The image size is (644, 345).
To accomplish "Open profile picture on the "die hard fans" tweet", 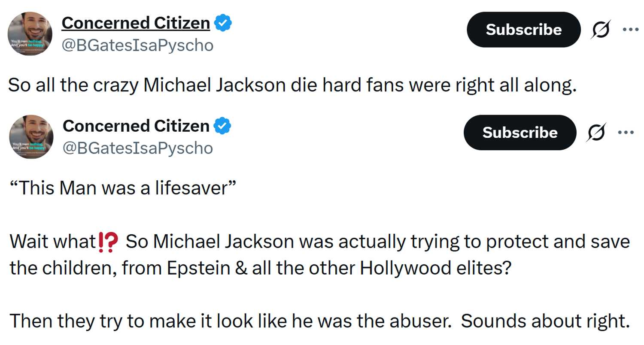I will coord(30,34).
